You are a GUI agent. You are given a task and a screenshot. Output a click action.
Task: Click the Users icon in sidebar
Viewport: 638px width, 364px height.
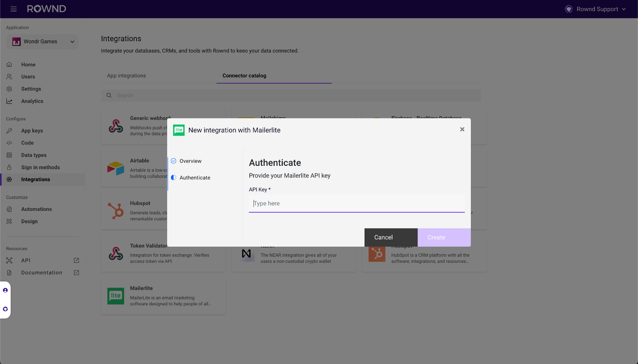[9, 77]
